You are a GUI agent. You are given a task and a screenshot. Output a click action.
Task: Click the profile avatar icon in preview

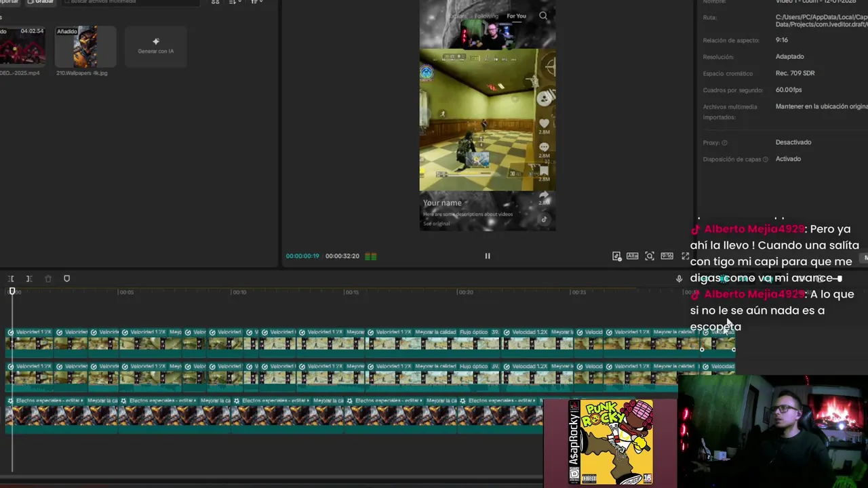(x=544, y=99)
